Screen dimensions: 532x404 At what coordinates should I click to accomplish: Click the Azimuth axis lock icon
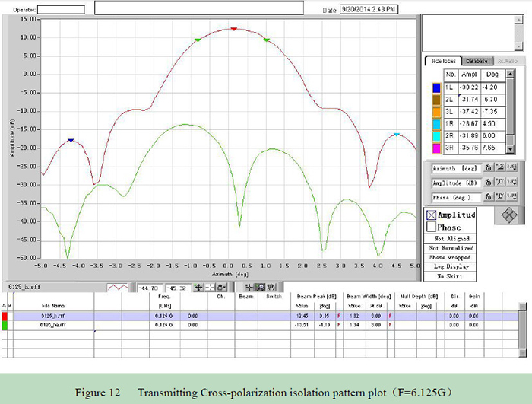pos(488,167)
